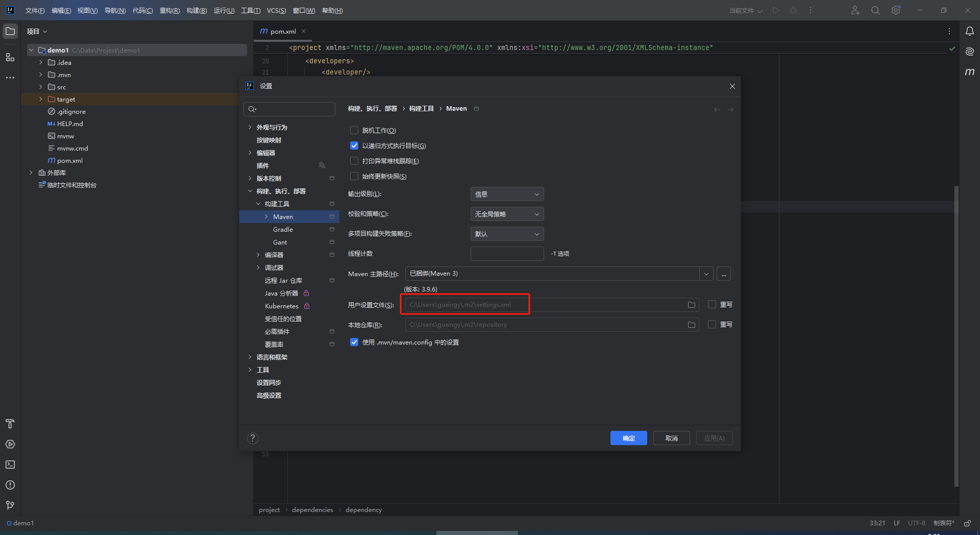Image resolution: width=980 pixels, height=535 pixels.
Task: Open the Build hammer tool window
Action: coord(10,424)
